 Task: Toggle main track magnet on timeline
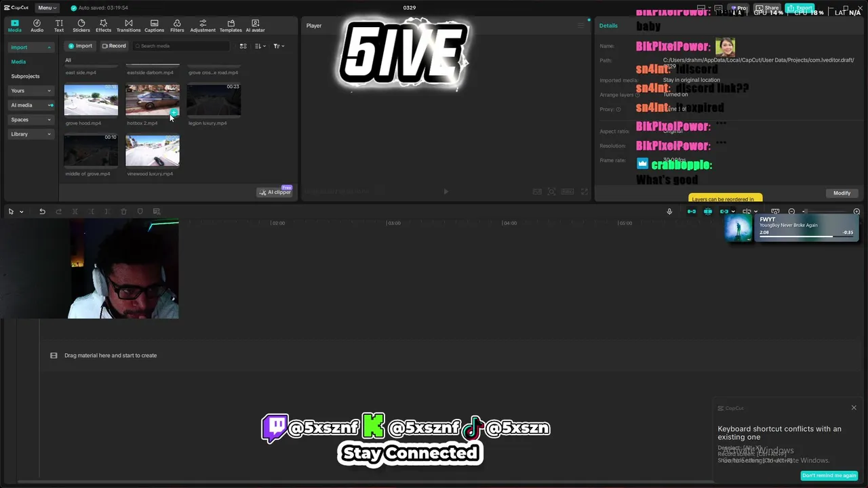pos(692,211)
